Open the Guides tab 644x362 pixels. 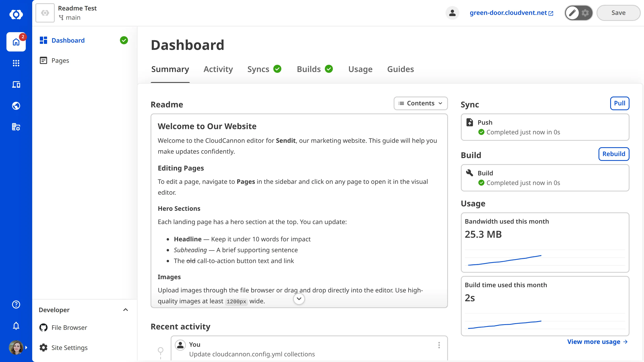pyautogui.click(x=400, y=69)
